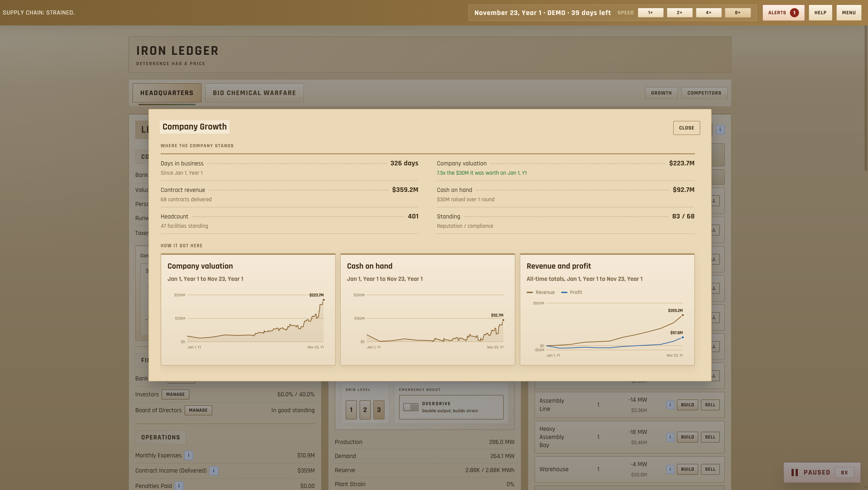Open info icon for Penalties Paid

[x=179, y=486]
